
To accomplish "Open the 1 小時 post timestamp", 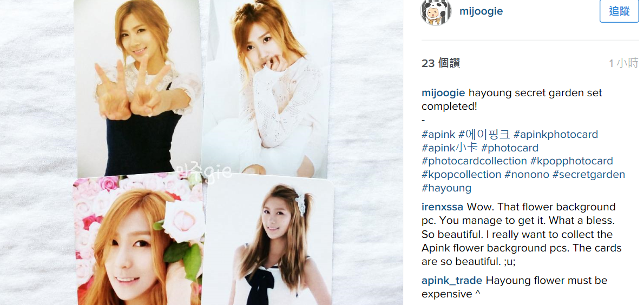I will 623,63.
